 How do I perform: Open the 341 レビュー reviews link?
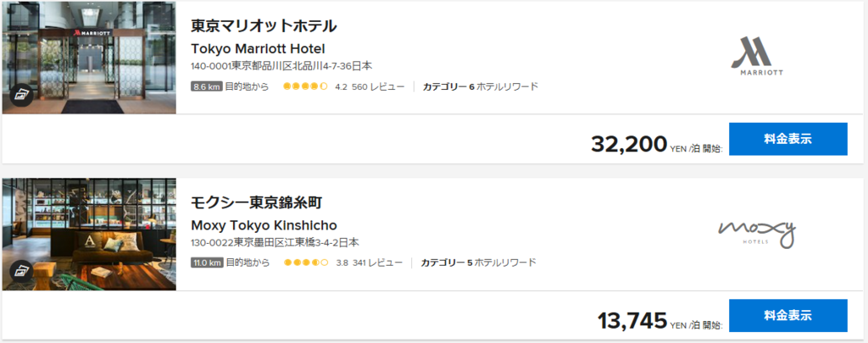(x=378, y=263)
